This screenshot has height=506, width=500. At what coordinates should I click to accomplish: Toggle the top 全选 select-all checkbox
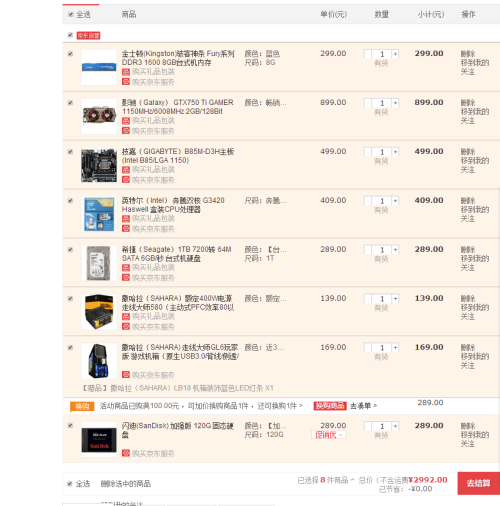(71, 14)
